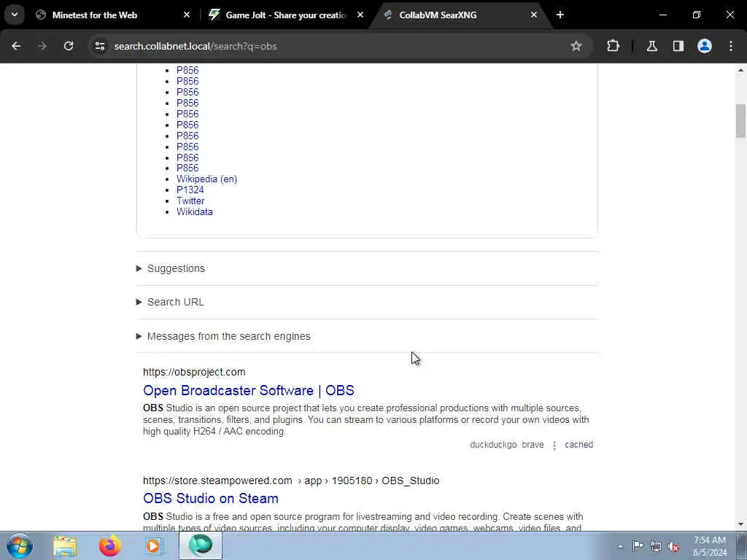Bookmark this page with the star icon
The height and width of the screenshot is (560, 747).
point(576,46)
